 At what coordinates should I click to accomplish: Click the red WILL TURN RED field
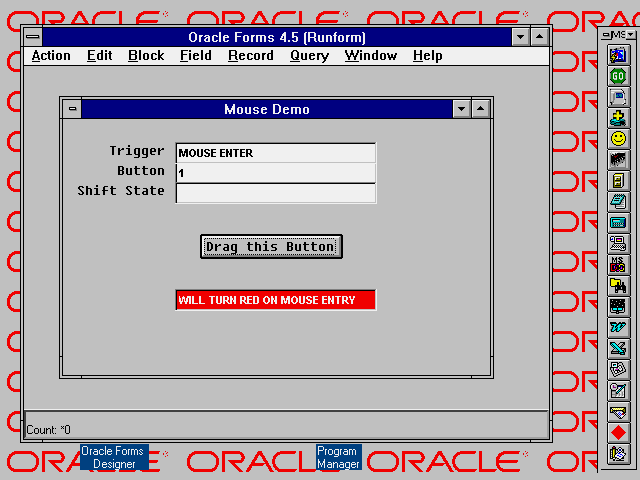275,300
